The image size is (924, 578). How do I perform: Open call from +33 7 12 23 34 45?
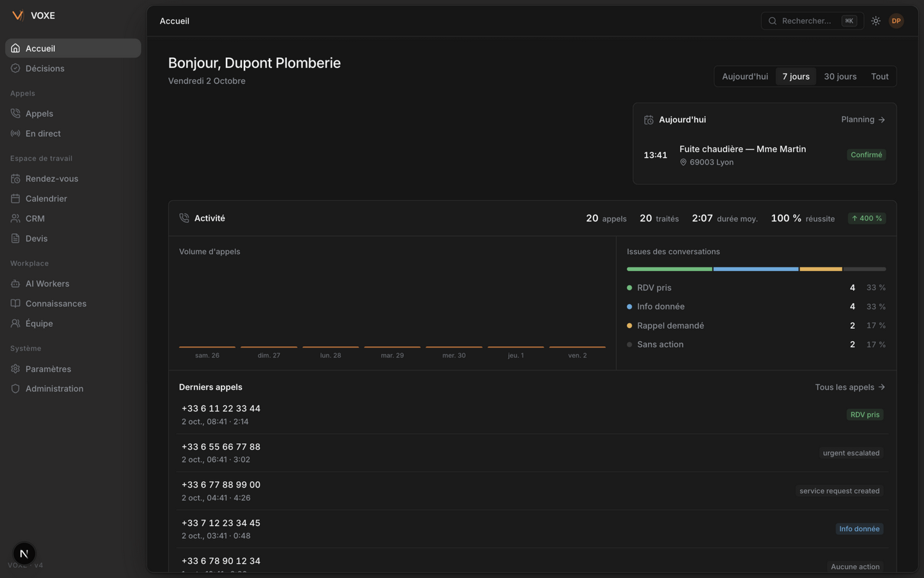pyautogui.click(x=533, y=529)
